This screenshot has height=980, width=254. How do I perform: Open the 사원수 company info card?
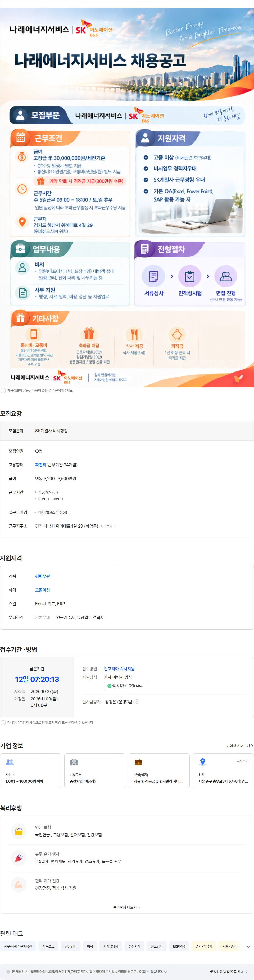tap(30, 770)
